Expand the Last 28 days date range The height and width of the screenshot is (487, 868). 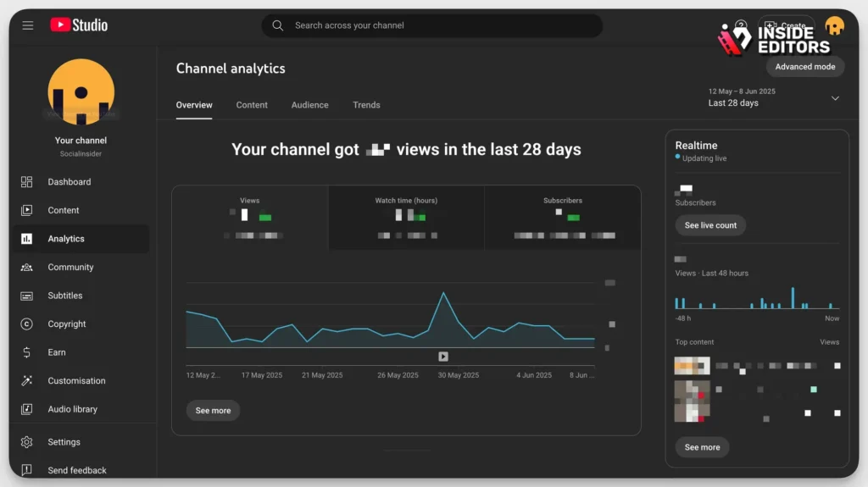[774, 97]
